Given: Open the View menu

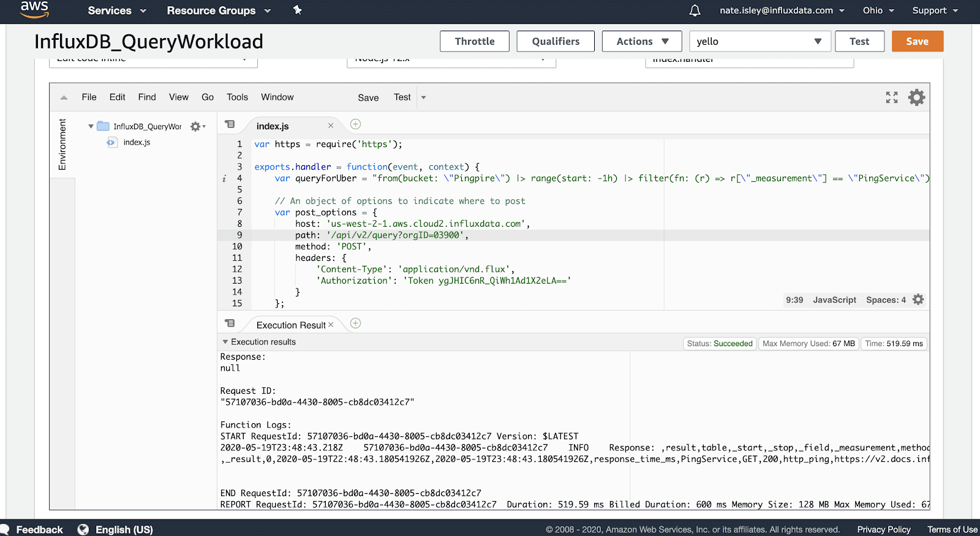Looking at the screenshot, I should coord(179,97).
